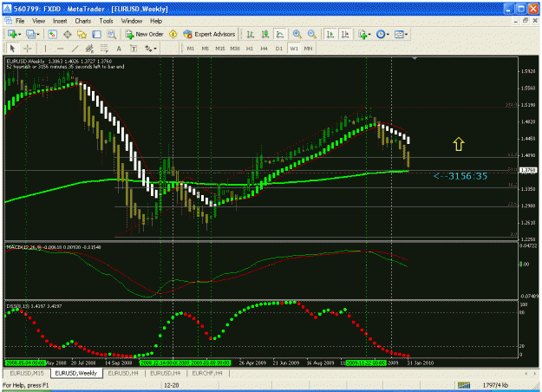Switch to the EURUSD,M15 chart tab
Screen dimensions: 542x392
[27, 373]
